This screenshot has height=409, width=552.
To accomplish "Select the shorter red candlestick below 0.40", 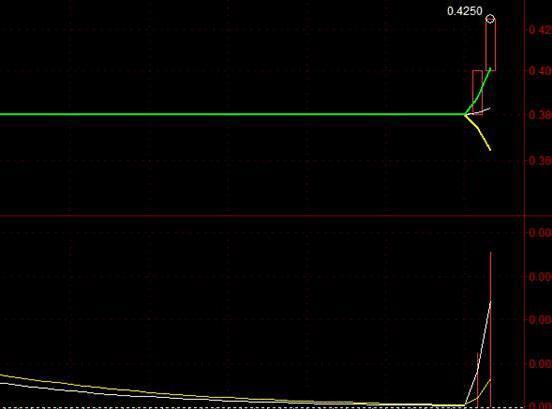I will coord(477,92).
